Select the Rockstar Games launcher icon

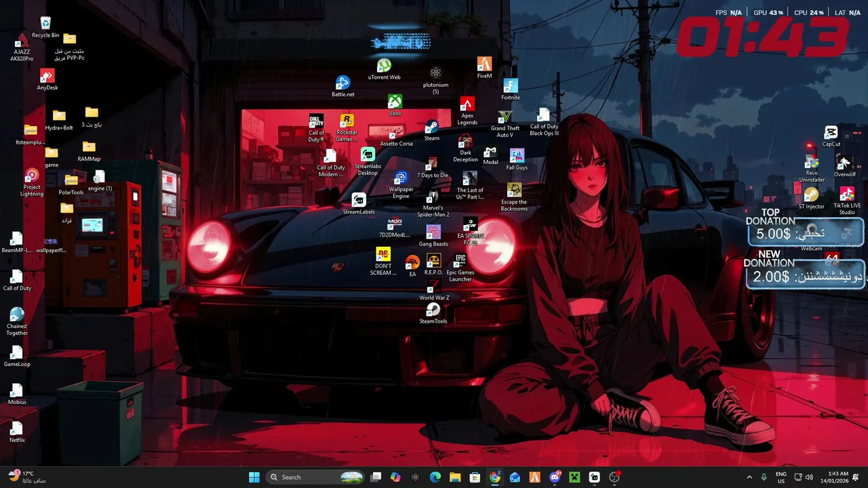347,128
